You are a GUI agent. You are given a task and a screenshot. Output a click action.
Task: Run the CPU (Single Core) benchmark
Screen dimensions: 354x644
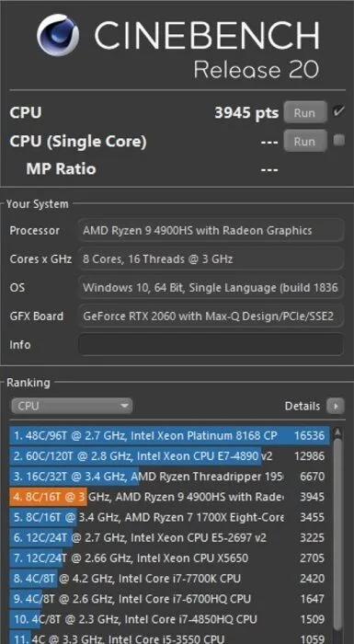(304, 141)
